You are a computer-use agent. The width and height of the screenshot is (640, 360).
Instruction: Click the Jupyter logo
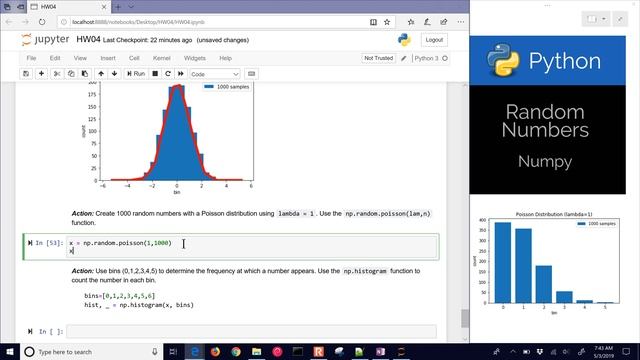click(45, 40)
